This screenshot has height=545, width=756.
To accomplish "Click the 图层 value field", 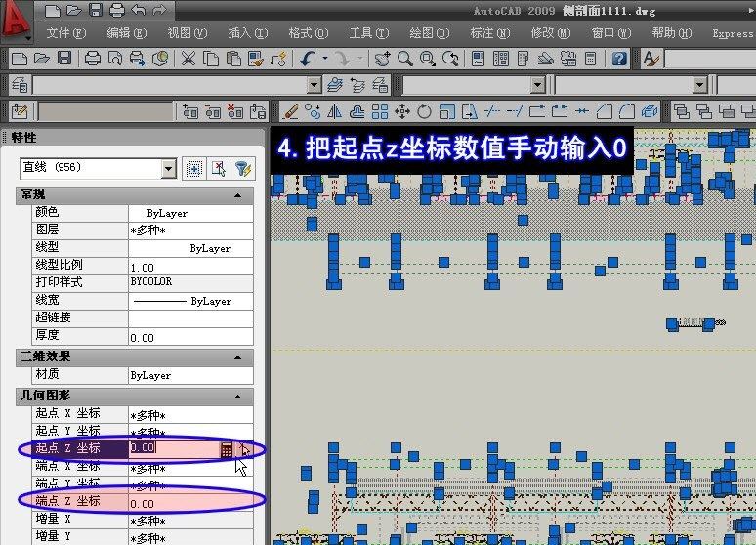I will 190,231.
